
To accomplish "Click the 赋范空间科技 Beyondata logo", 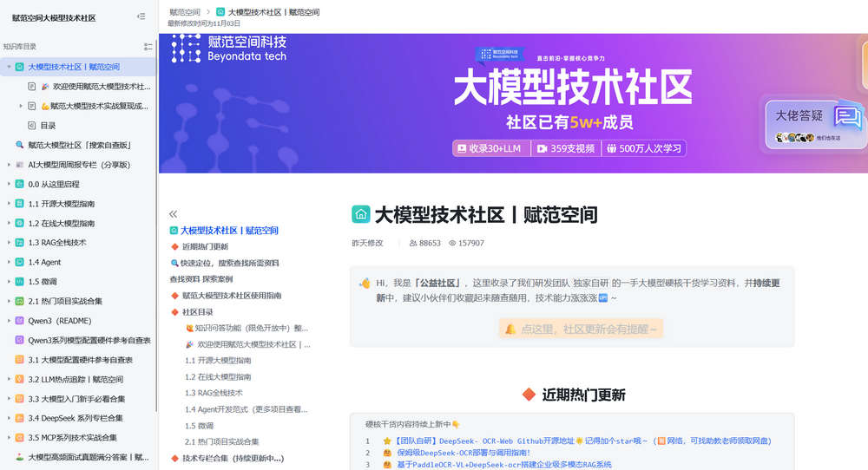I will (229, 49).
